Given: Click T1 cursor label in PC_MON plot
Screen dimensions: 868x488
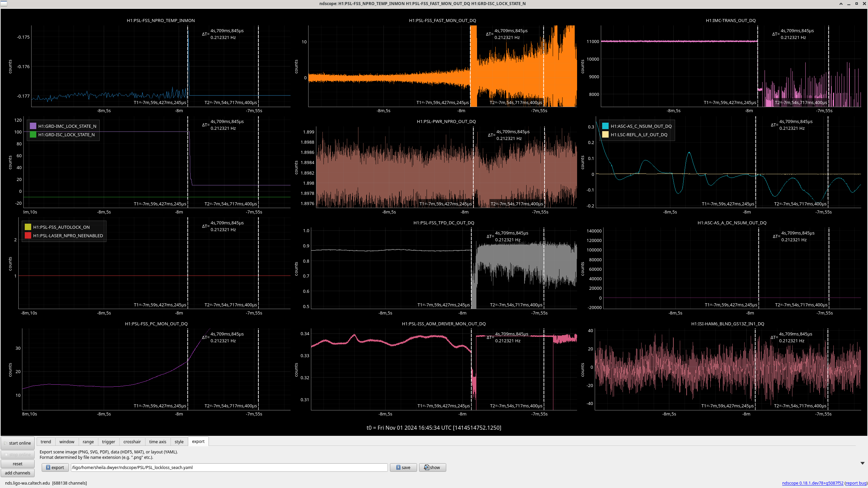Looking at the screenshot, I should pyautogui.click(x=160, y=406).
